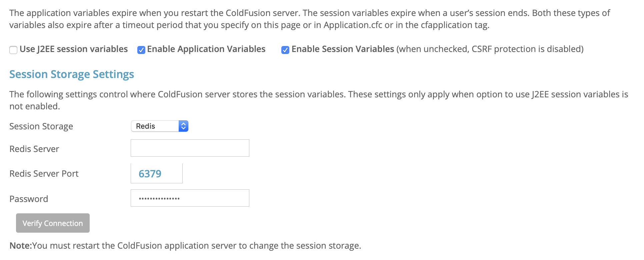Click the Session Storage dropdown's chevron icon
Viewport: 644px width, 260px height.
click(183, 126)
